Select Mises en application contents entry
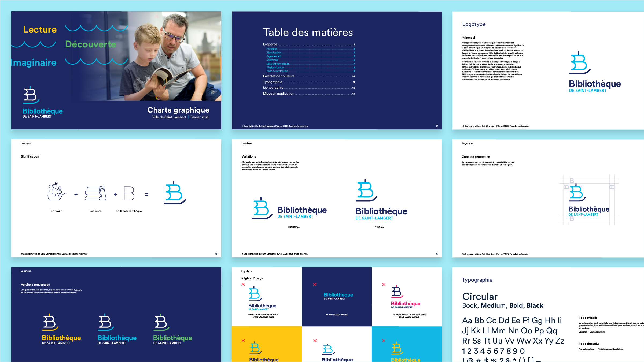644x362 pixels. [279, 94]
